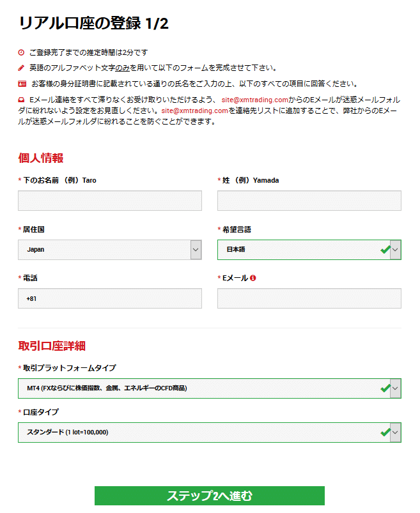
Task: Focus the 姓 Yamada input field
Action: click(x=309, y=201)
